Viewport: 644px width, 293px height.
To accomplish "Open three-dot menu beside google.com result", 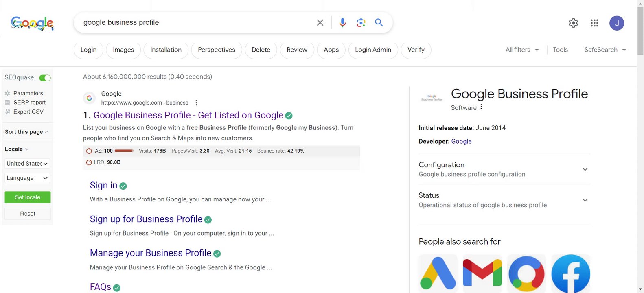I will 196,103.
